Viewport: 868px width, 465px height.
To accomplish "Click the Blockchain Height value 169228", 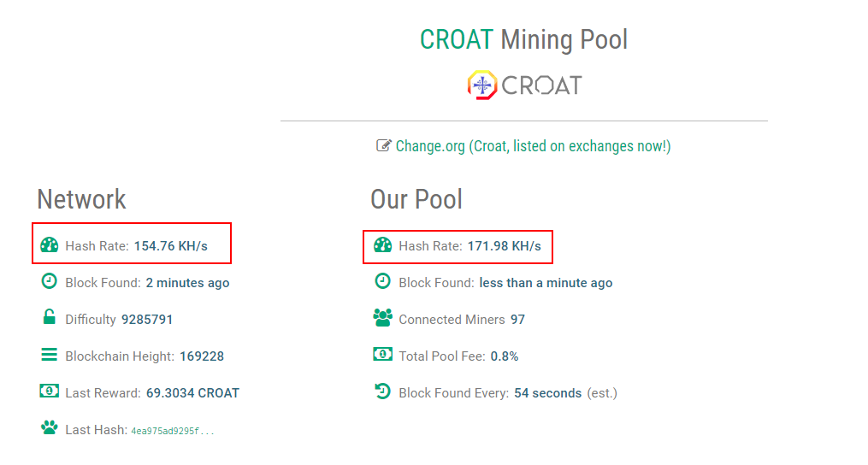I will (x=202, y=356).
